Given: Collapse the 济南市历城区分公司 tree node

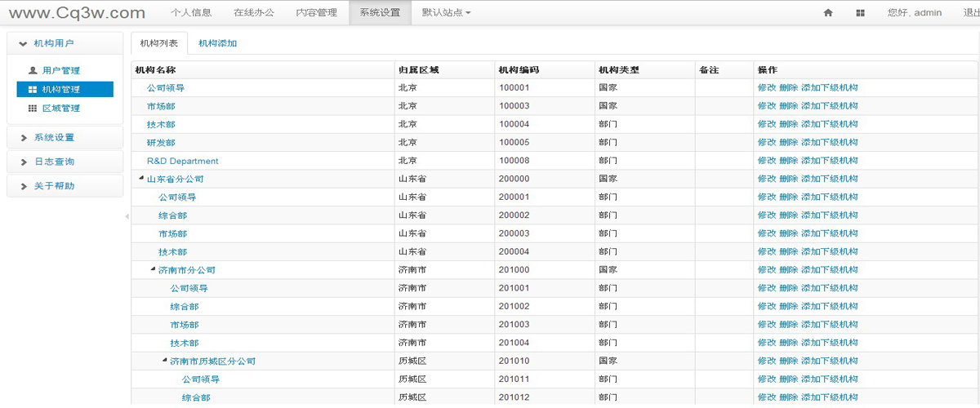Looking at the screenshot, I should [x=164, y=360].
